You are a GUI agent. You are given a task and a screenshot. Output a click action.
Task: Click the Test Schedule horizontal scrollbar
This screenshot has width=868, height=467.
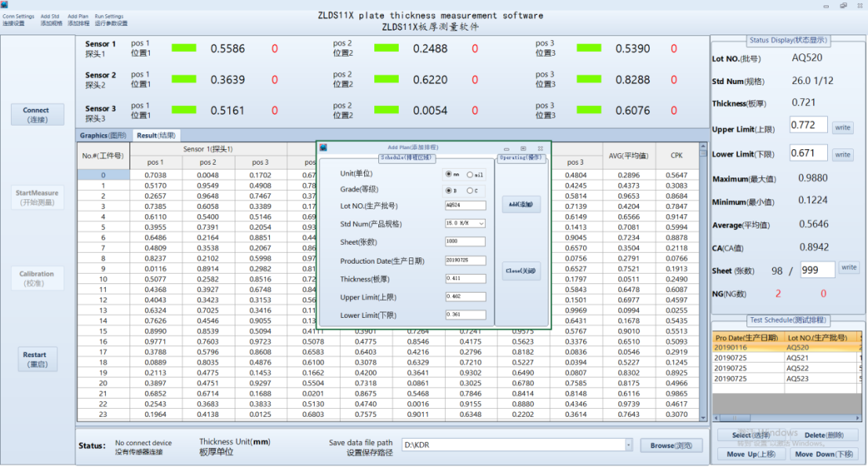tap(787, 418)
